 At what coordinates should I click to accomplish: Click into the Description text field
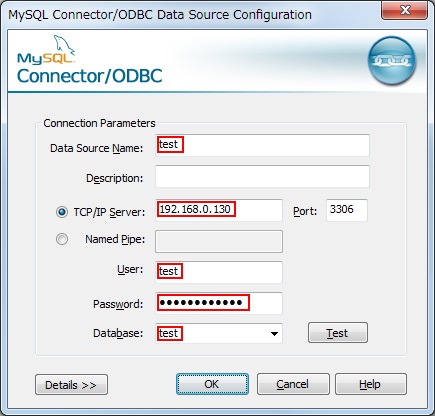[262, 176]
